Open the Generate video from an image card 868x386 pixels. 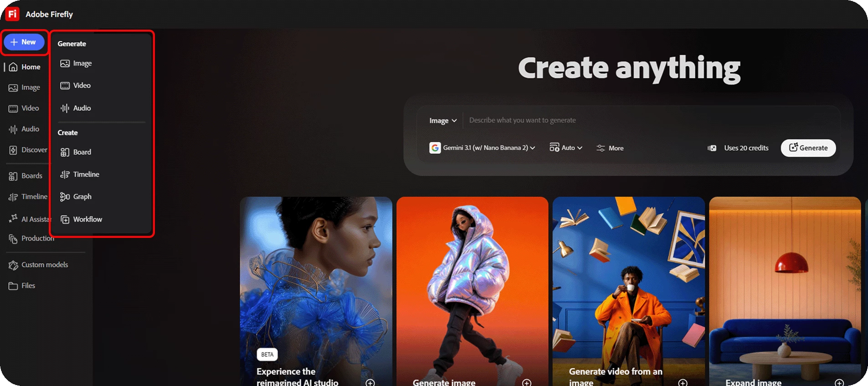(629, 291)
